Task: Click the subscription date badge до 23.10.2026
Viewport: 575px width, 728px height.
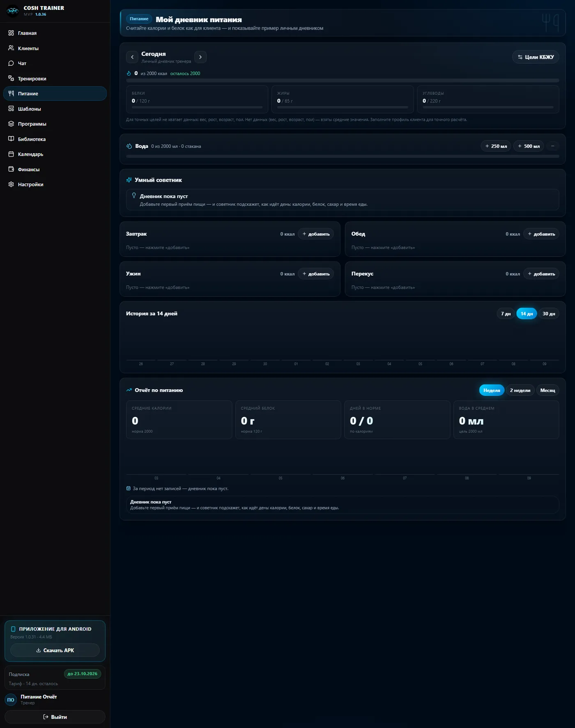Action: [83, 674]
